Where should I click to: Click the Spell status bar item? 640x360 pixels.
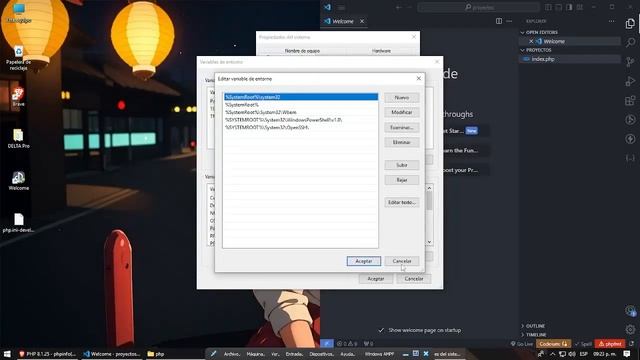coord(583,344)
